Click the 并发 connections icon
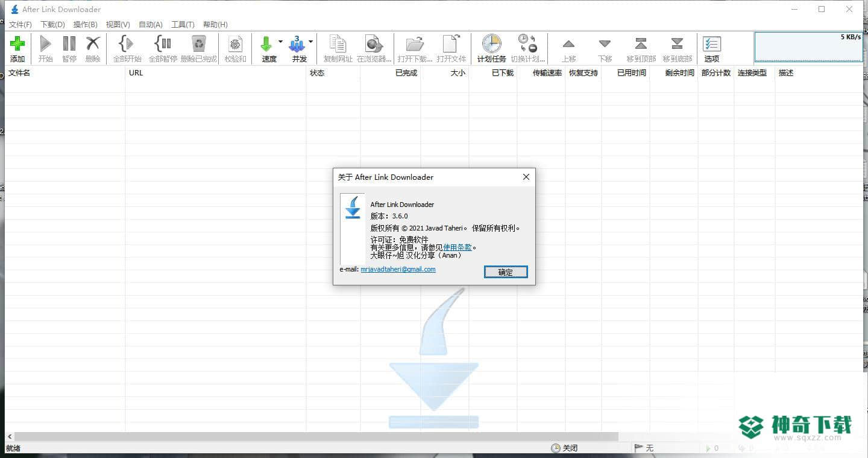Viewport: 868px width, 458px height. pyautogui.click(x=297, y=43)
